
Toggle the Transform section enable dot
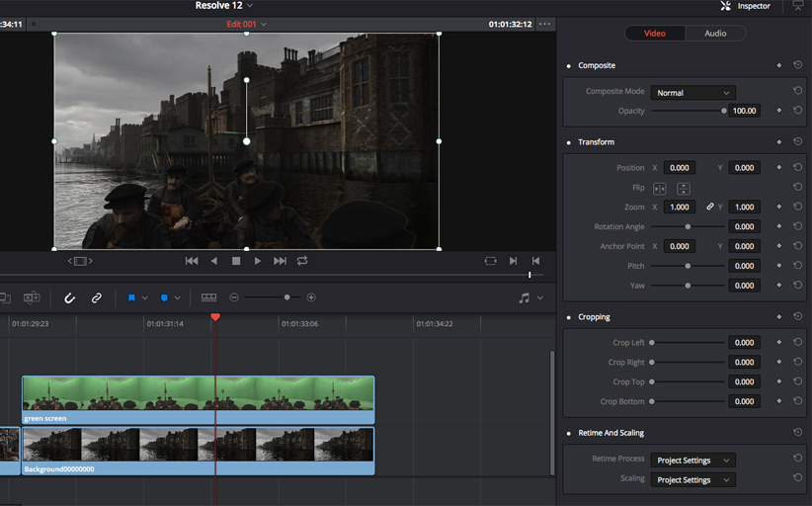(569, 142)
